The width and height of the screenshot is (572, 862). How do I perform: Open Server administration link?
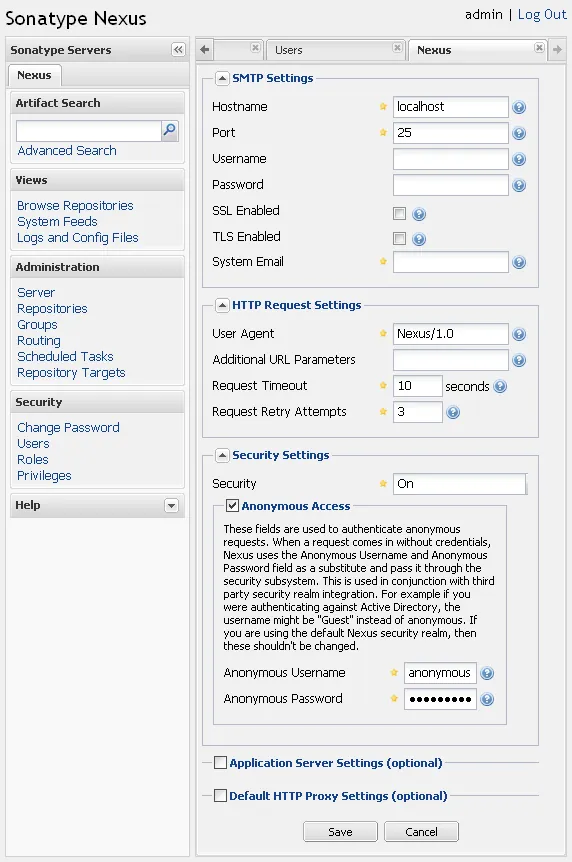(36, 292)
